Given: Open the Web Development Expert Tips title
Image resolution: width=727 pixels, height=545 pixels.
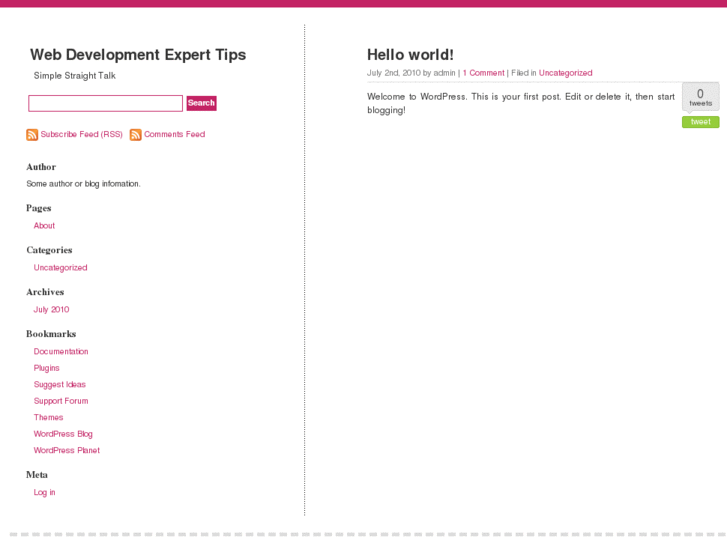Looking at the screenshot, I should pyautogui.click(x=138, y=55).
